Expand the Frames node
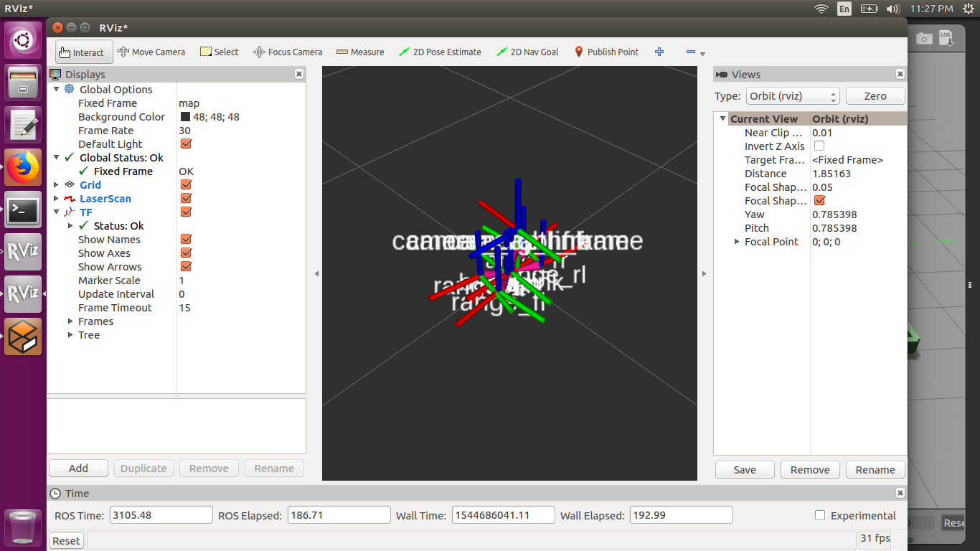This screenshot has height=551, width=980. pyautogui.click(x=70, y=321)
